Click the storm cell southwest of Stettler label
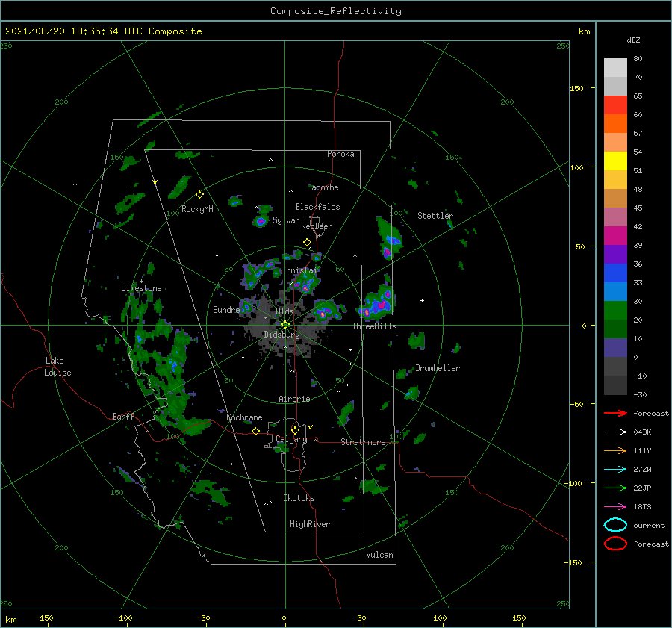 click(389, 240)
